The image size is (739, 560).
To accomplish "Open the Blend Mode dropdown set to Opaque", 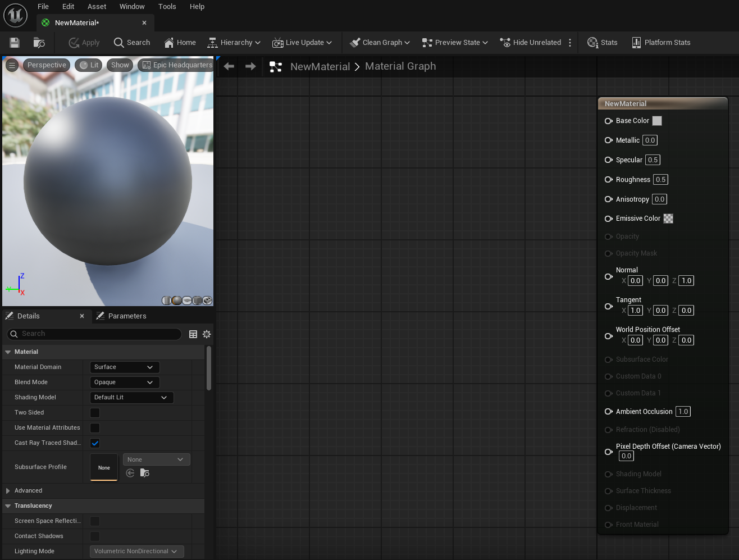I will [x=125, y=383].
